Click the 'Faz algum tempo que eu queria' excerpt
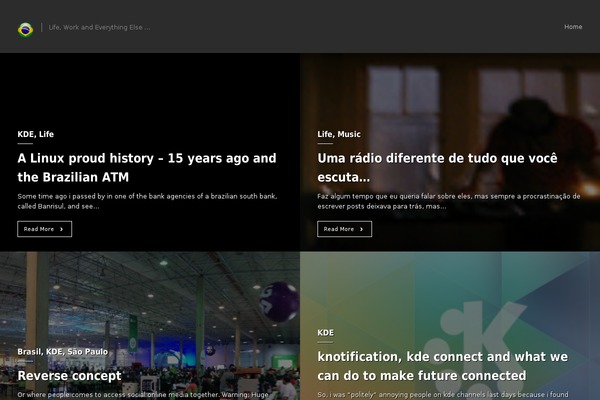The width and height of the screenshot is (600, 400). pyautogui.click(x=449, y=201)
